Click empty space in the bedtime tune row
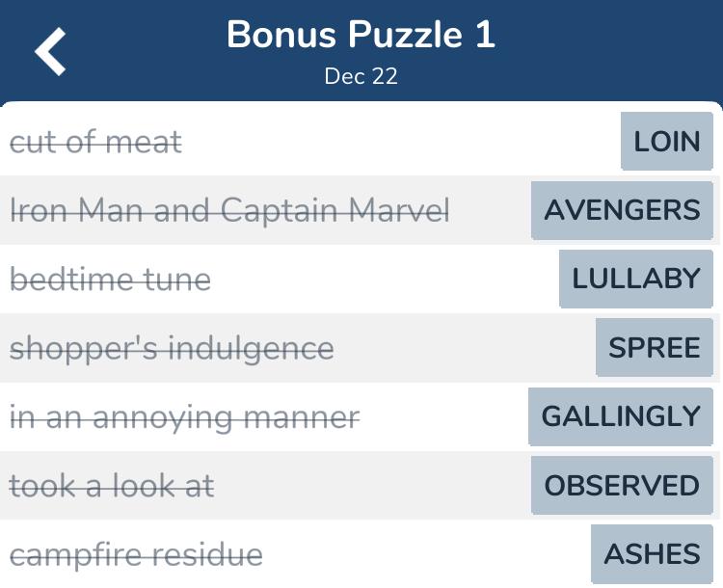723x588 pixels. click(385, 279)
